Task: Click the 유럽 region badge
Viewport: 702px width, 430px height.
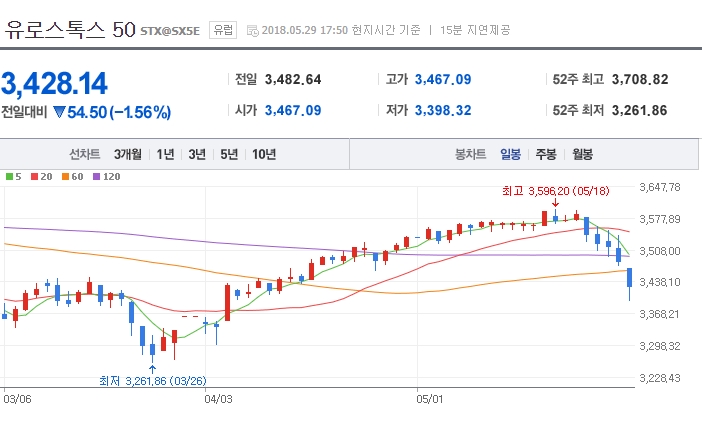Action: pyautogui.click(x=223, y=30)
